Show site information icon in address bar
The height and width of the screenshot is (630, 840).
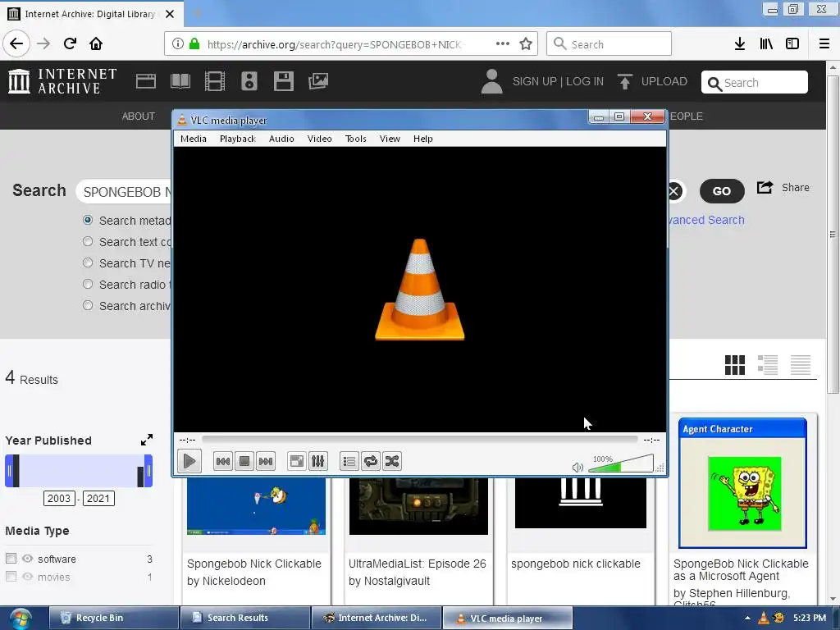point(178,44)
